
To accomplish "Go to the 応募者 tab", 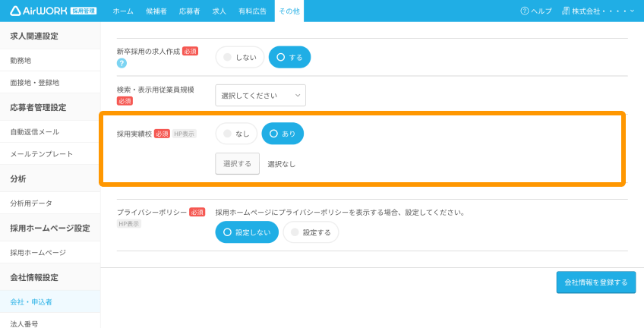I will tap(189, 11).
